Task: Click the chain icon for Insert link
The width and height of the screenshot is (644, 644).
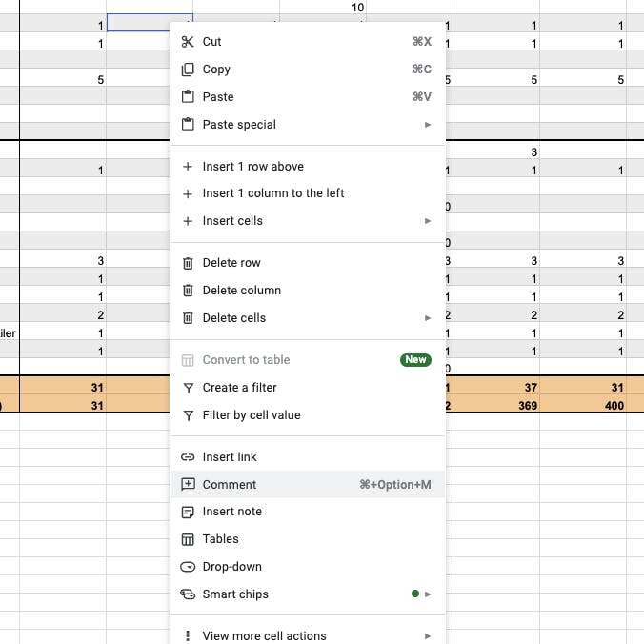Action: coord(187,457)
